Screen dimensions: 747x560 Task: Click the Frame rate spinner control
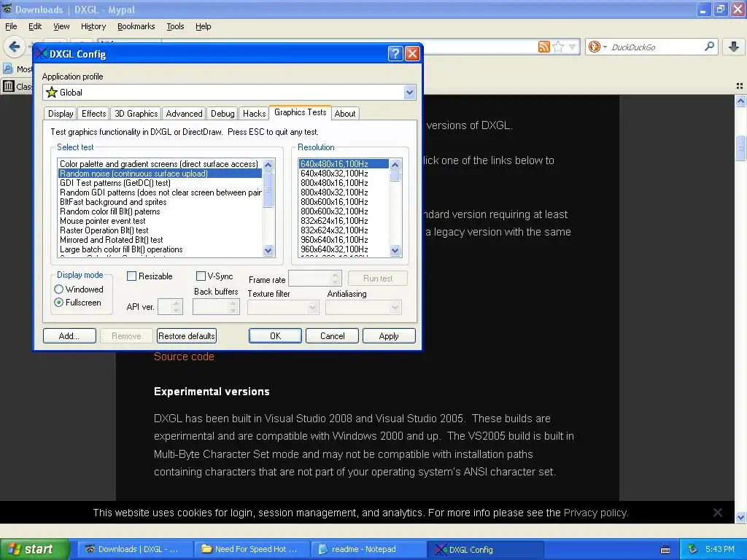335,278
